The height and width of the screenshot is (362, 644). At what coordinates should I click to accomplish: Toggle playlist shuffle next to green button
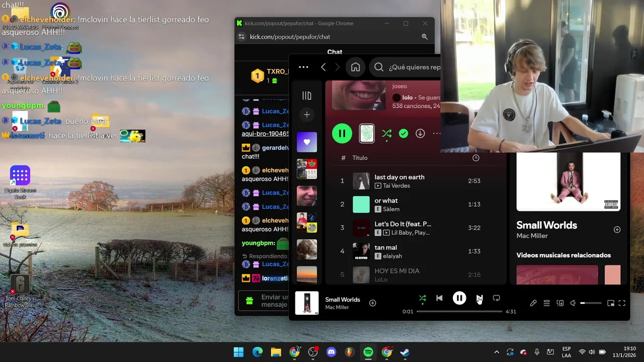coord(386,133)
